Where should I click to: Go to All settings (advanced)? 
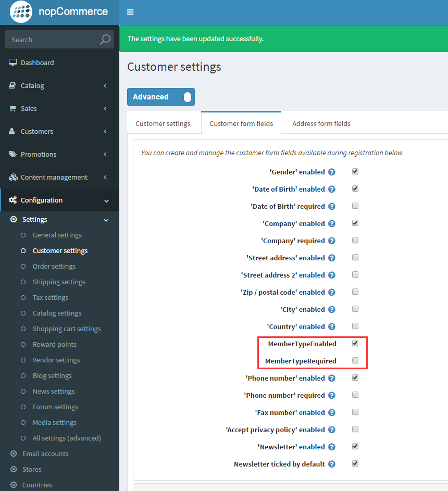point(67,438)
